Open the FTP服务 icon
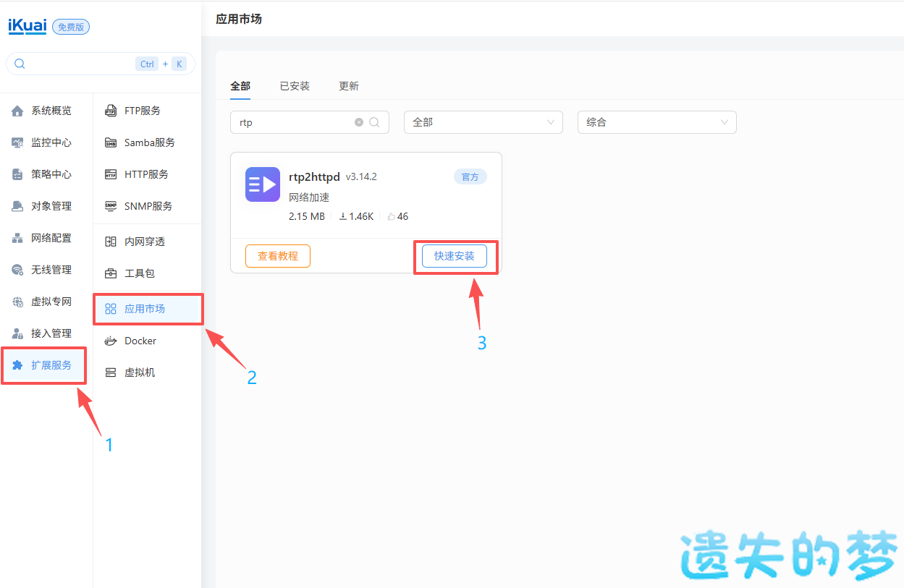The image size is (904, 588). tap(111, 111)
